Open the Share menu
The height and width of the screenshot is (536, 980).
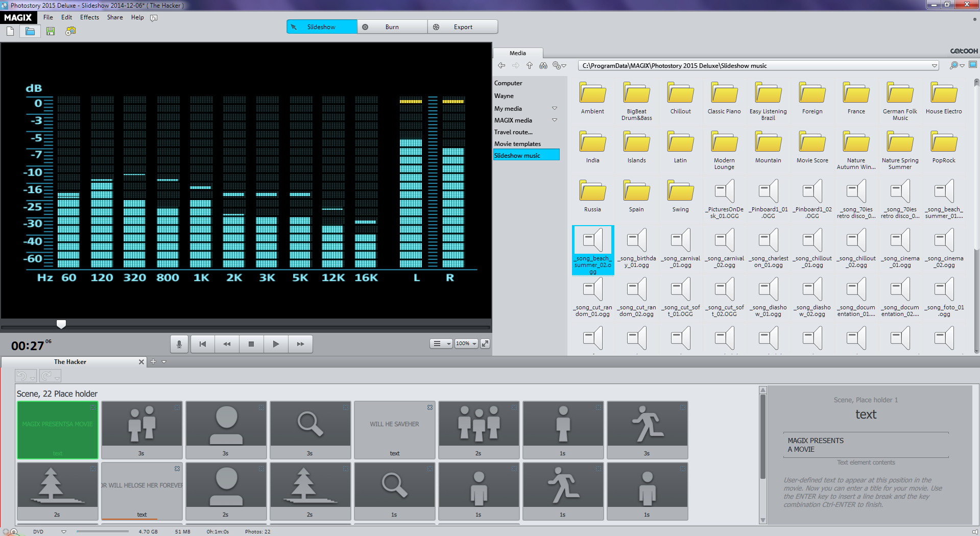(x=115, y=17)
